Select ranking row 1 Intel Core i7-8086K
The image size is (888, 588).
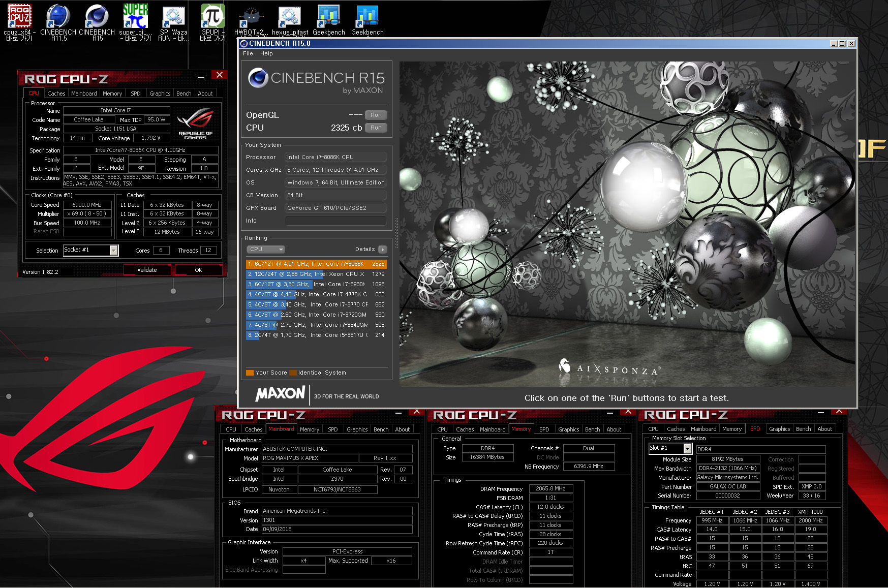[316, 264]
